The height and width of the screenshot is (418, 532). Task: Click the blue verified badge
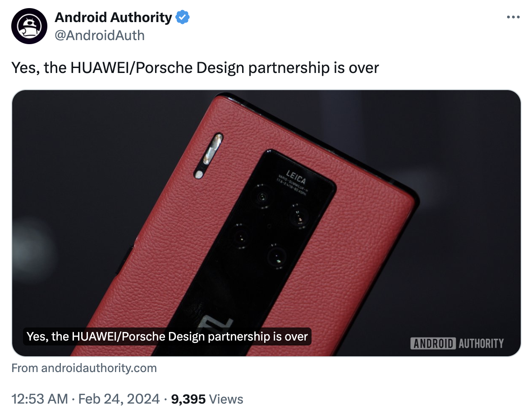(183, 17)
